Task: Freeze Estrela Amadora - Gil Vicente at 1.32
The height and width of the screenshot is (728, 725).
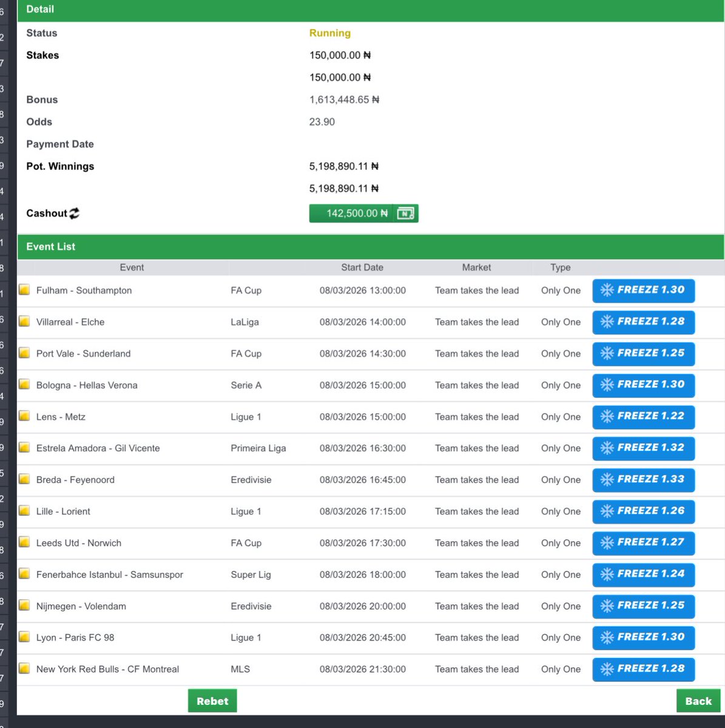Action: tap(643, 448)
